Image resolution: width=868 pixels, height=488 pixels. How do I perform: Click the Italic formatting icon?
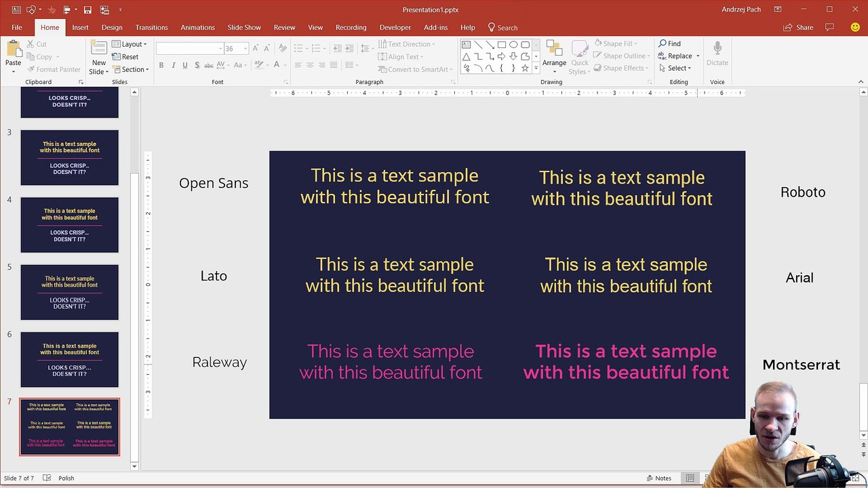(x=174, y=65)
